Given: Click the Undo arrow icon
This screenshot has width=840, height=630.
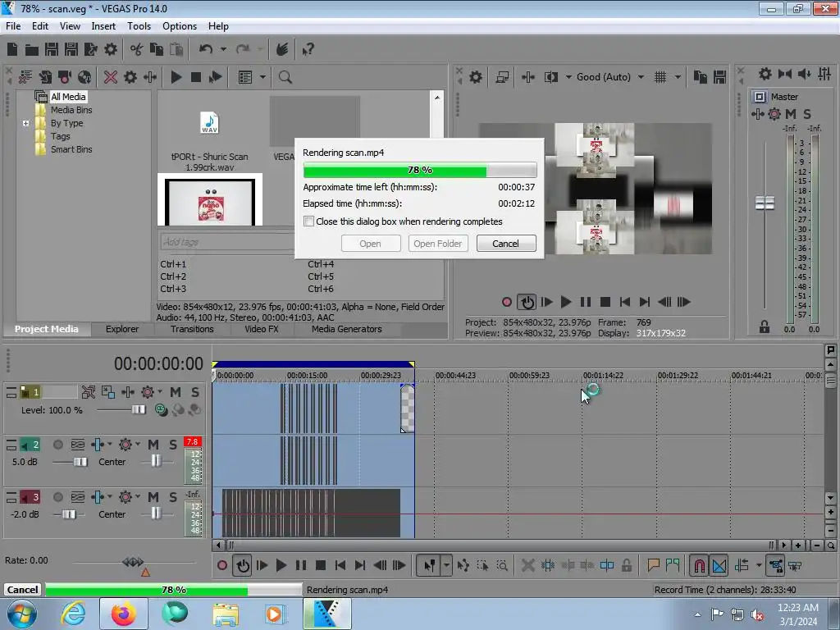Looking at the screenshot, I should [206, 50].
